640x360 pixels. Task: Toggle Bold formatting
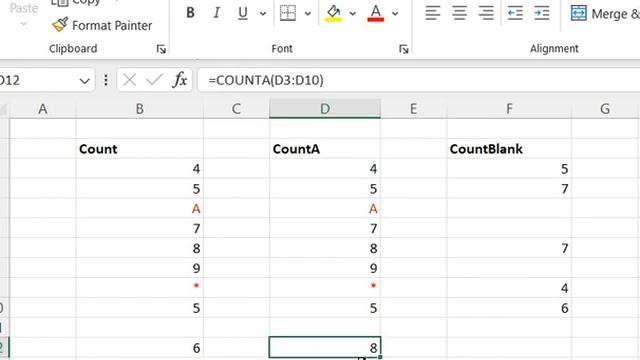pos(190,13)
